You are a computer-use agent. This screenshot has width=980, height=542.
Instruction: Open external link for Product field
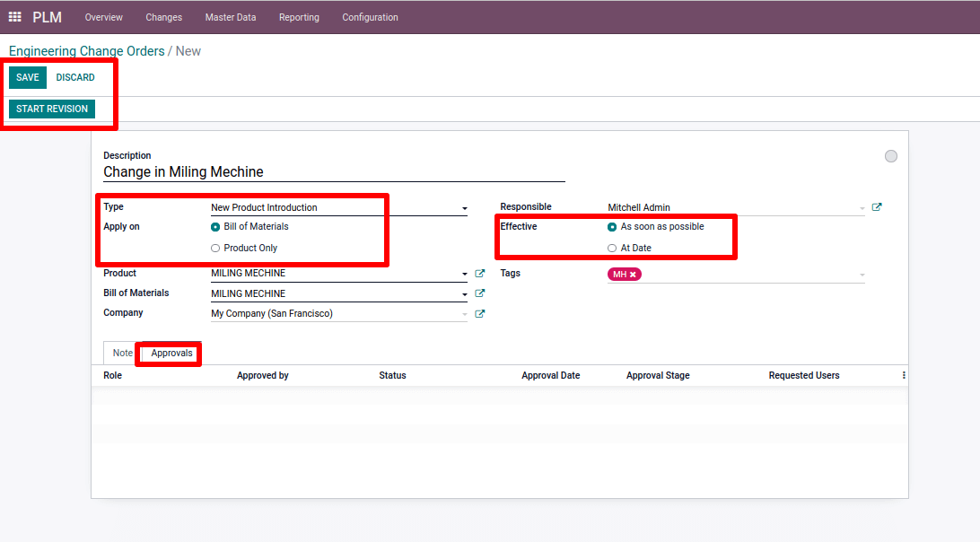tap(480, 273)
